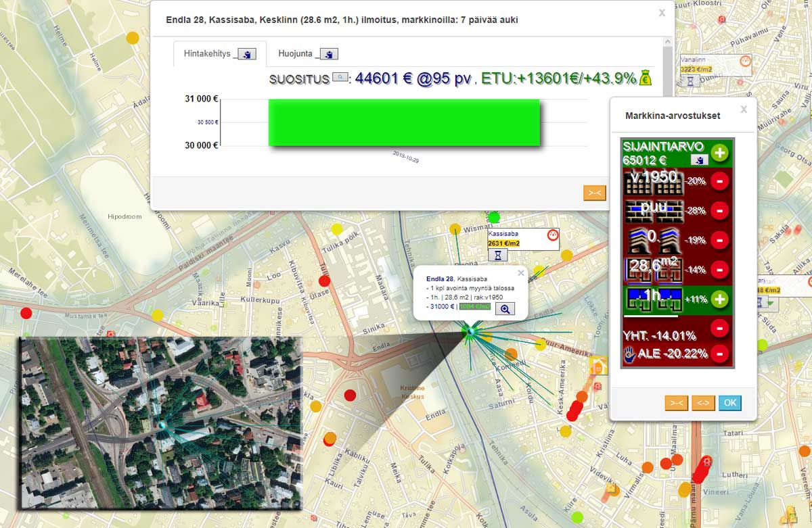This screenshot has width=812, height=528.
Task: Click the money bag icon after ETU
Action: click(x=646, y=78)
